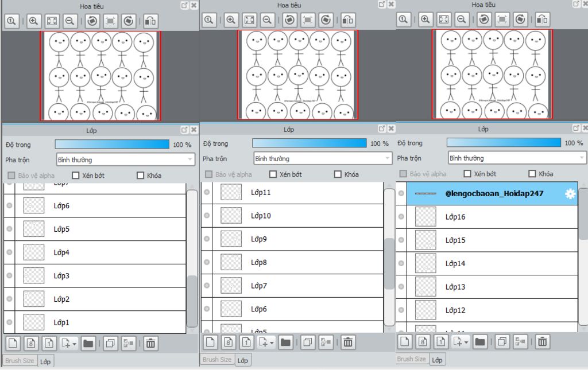Delete layer using trash in left layer panel
The height and width of the screenshot is (370, 588).
[x=151, y=343]
